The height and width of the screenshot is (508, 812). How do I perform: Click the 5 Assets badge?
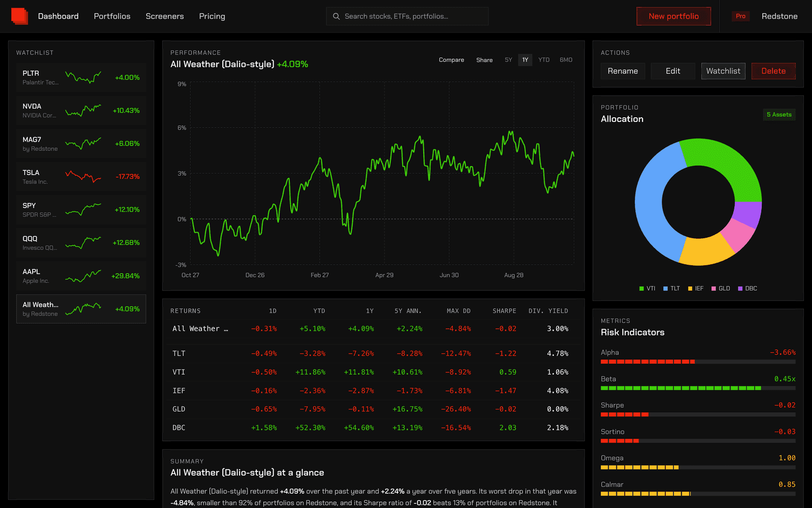779,114
